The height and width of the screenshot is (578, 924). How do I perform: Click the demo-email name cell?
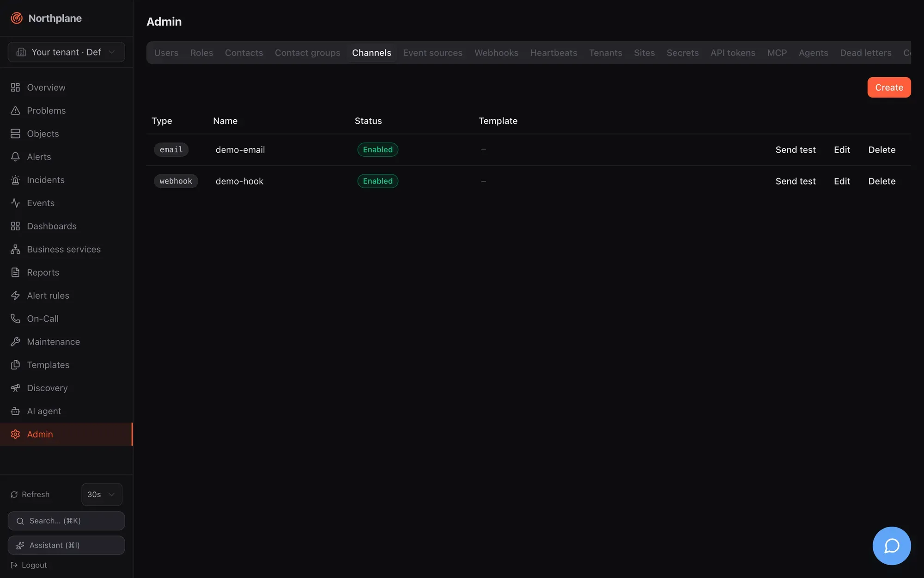click(240, 150)
